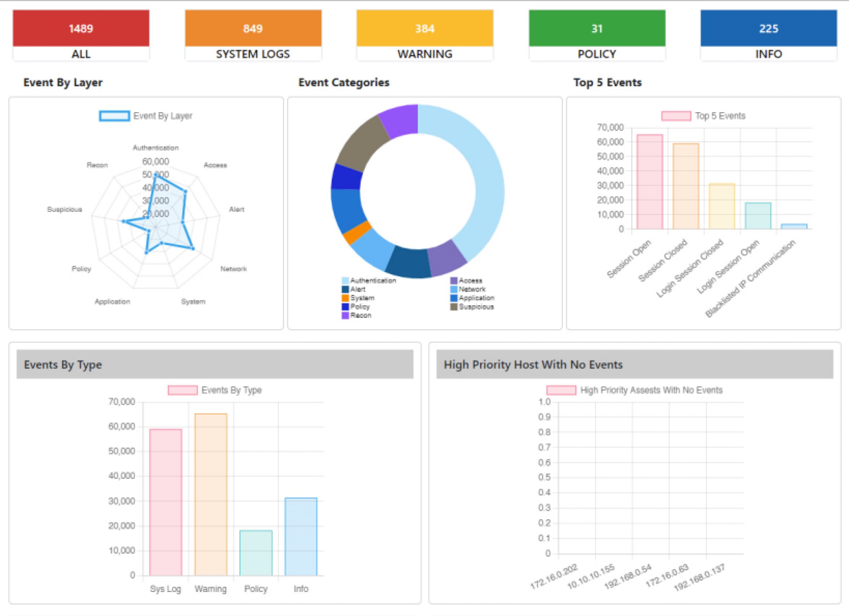
Task: Toggle the Event By Layer radar legend
Action: click(x=146, y=116)
